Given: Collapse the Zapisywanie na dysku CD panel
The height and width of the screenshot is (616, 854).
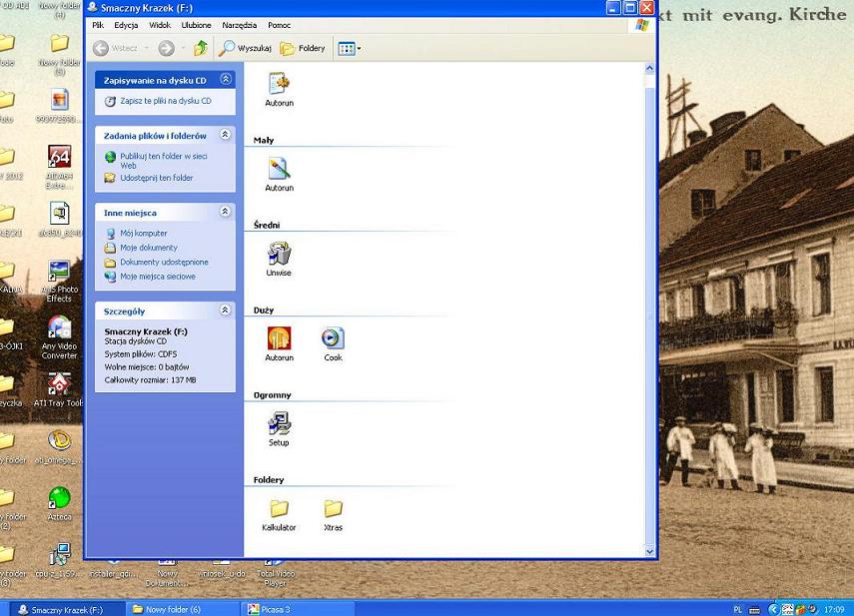Looking at the screenshot, I should [226, 79].
